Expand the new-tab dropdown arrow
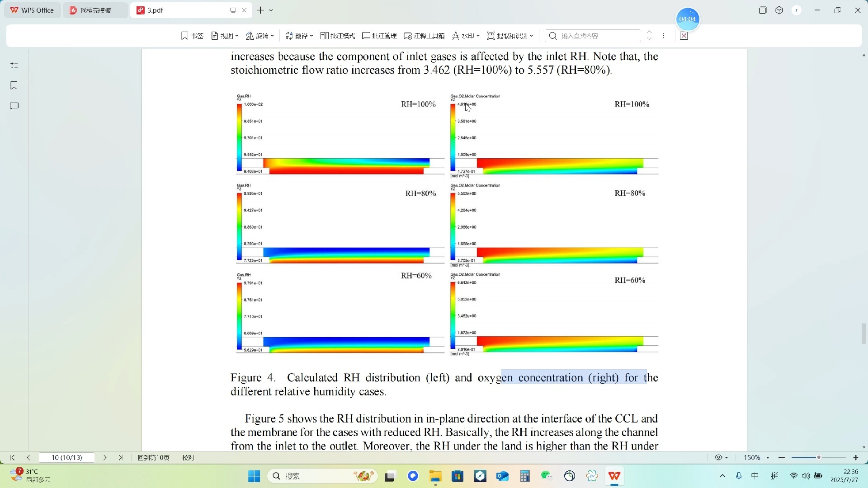This screenshot has width=868, height=488. (x=271, y=10)
